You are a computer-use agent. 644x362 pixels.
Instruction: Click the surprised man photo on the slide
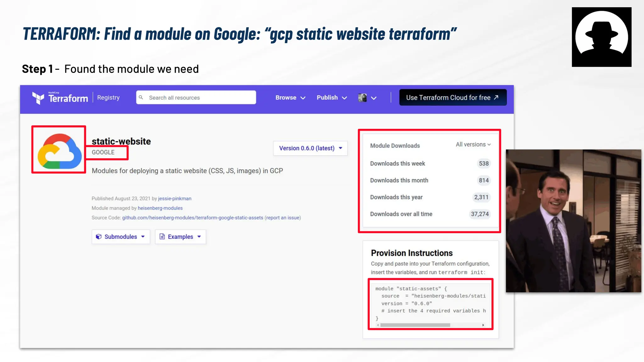[x=573, y=221]
